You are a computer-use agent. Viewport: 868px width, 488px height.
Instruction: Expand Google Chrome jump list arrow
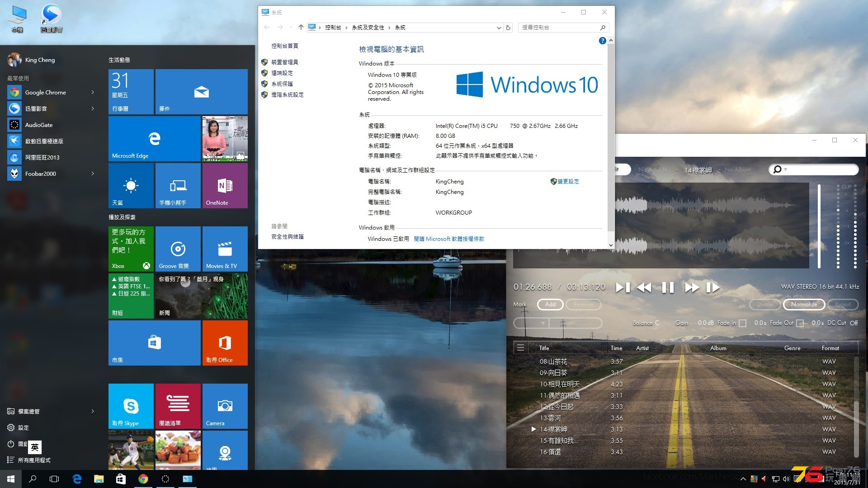click(93, 92)
